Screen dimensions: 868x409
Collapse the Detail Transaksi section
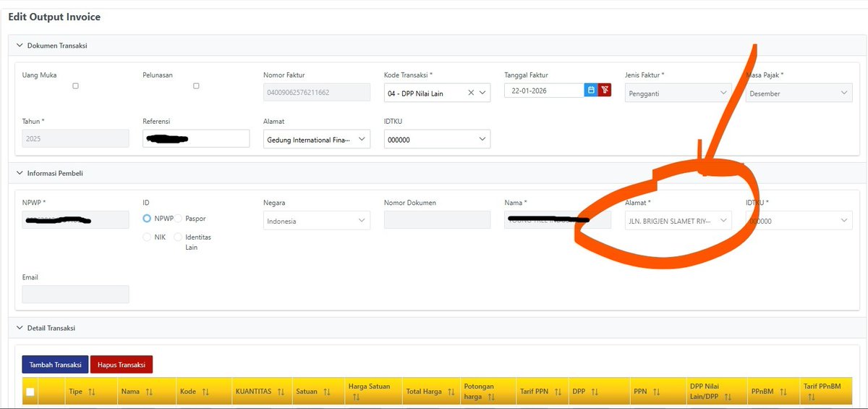point(19,329)
